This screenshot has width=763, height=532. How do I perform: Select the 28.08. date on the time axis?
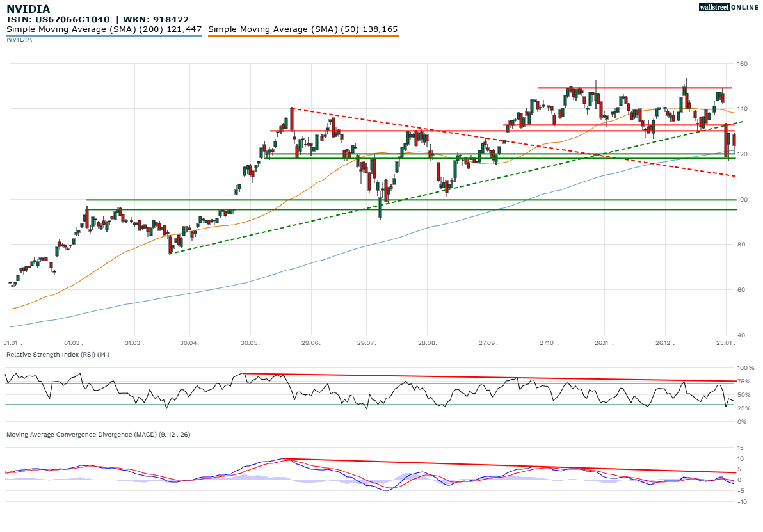click(x=427, y=343)
